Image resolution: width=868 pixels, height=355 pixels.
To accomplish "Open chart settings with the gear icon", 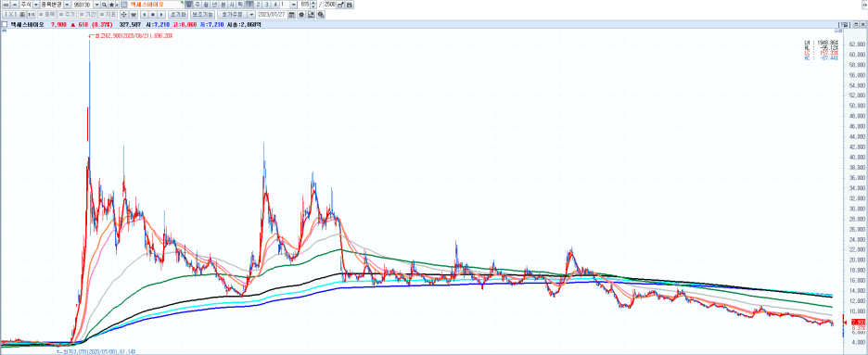I will point(300,15).
